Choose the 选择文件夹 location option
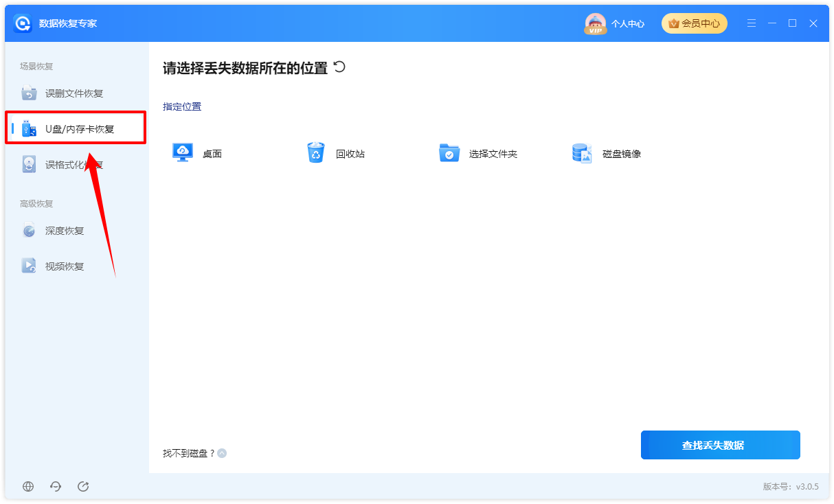 click(x=478, y=153)
